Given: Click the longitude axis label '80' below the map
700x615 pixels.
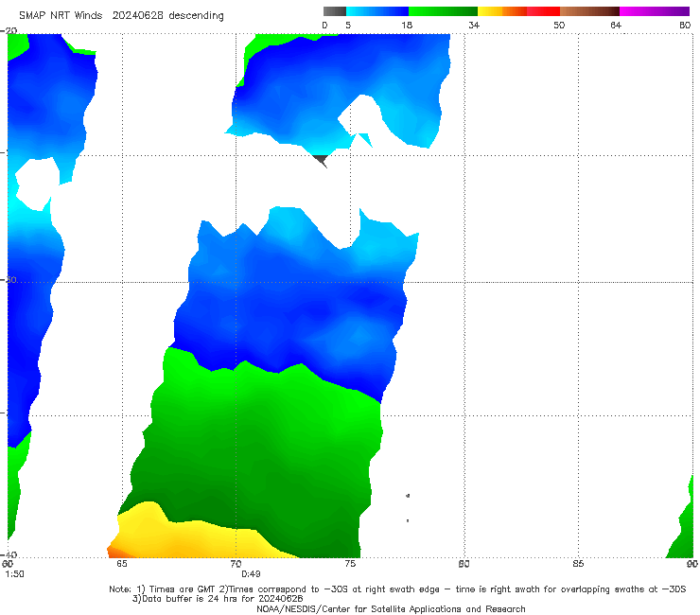Looking at the screenshot, I should coord(464,564).
